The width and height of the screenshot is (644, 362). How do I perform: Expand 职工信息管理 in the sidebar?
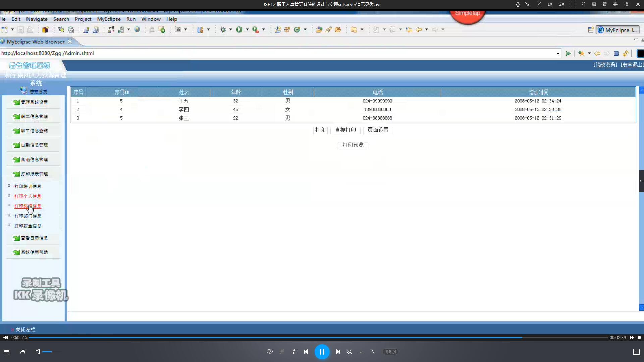[x=34, y=116]
